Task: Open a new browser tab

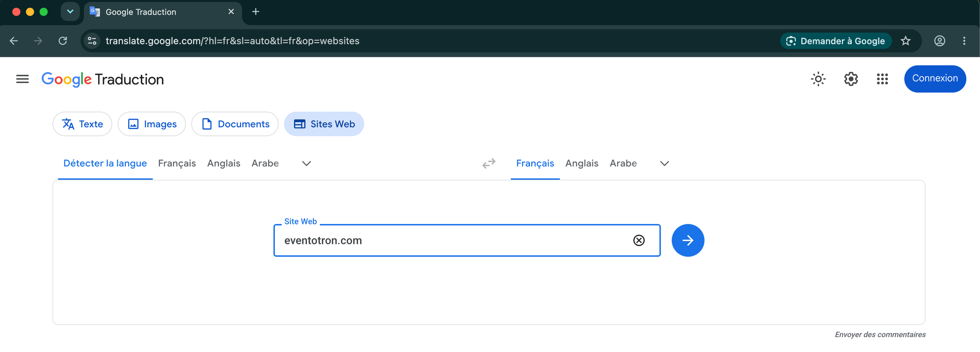Action: 256,12
